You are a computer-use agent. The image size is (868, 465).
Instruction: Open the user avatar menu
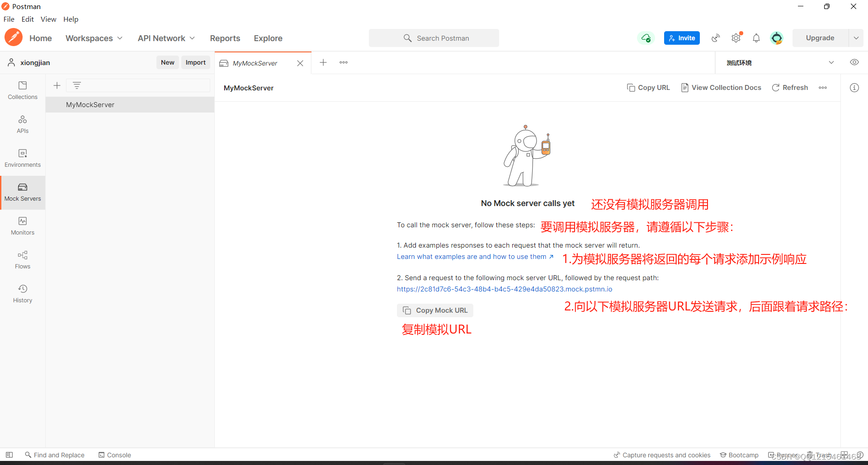(777, 38)
